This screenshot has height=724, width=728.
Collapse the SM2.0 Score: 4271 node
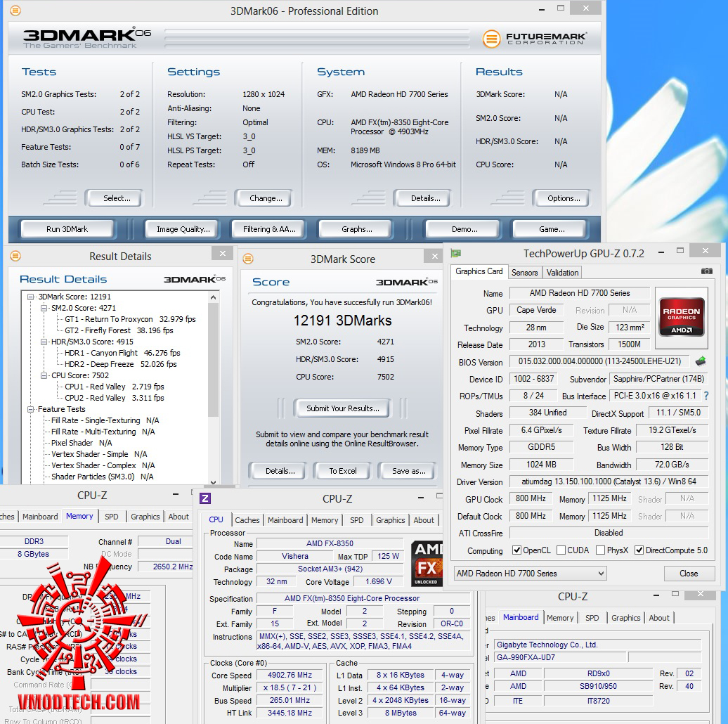44,308
